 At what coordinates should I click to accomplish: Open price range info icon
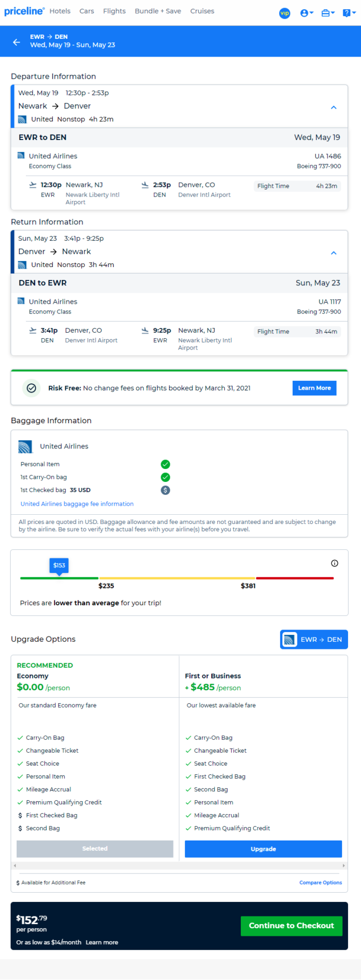[x=335, y=563]
